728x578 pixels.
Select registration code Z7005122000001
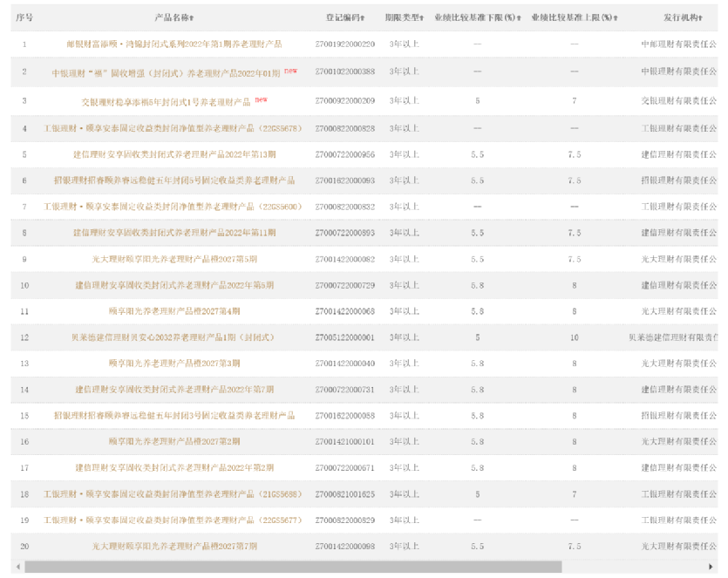tap(345, 337)
